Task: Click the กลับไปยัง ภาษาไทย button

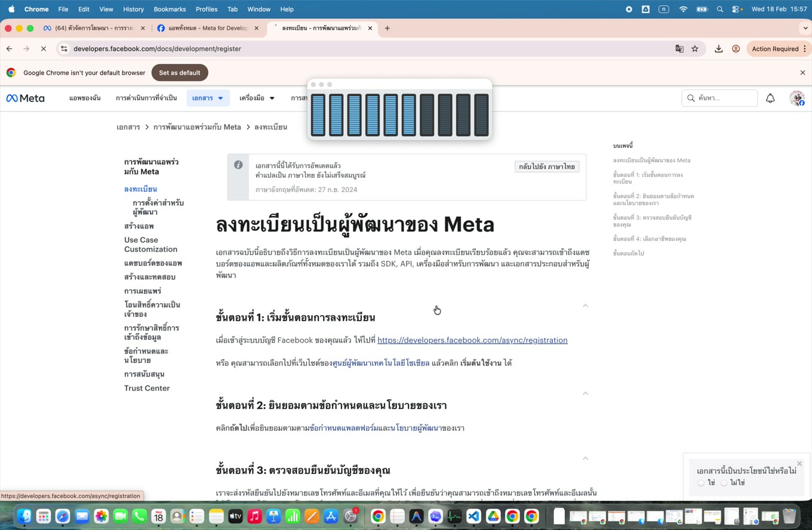Action: click(x=546, y=167)
